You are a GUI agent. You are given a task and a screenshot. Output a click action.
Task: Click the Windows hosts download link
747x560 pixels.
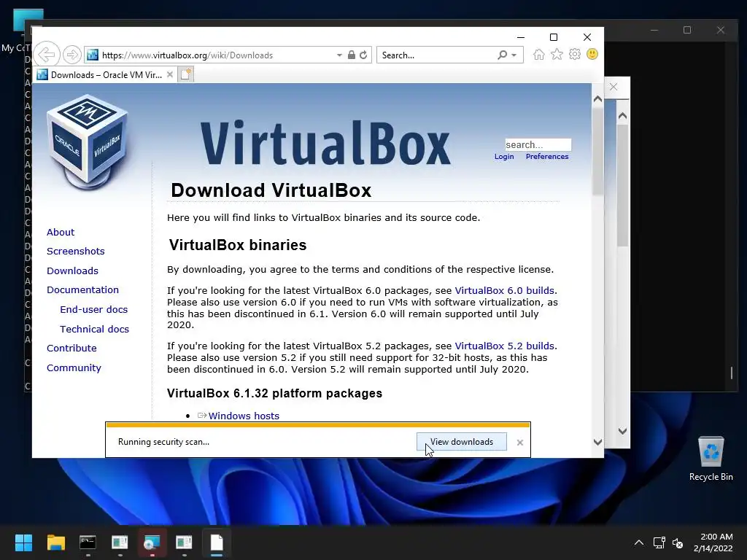(x=244, y=416)
